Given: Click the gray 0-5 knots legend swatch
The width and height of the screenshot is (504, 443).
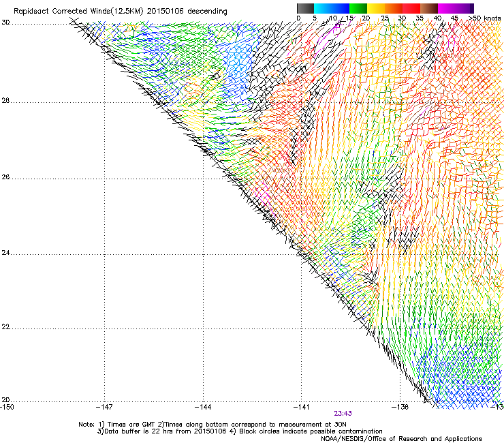Looking at the screenshot, I should pyautogui.click(x=305, y=8).
